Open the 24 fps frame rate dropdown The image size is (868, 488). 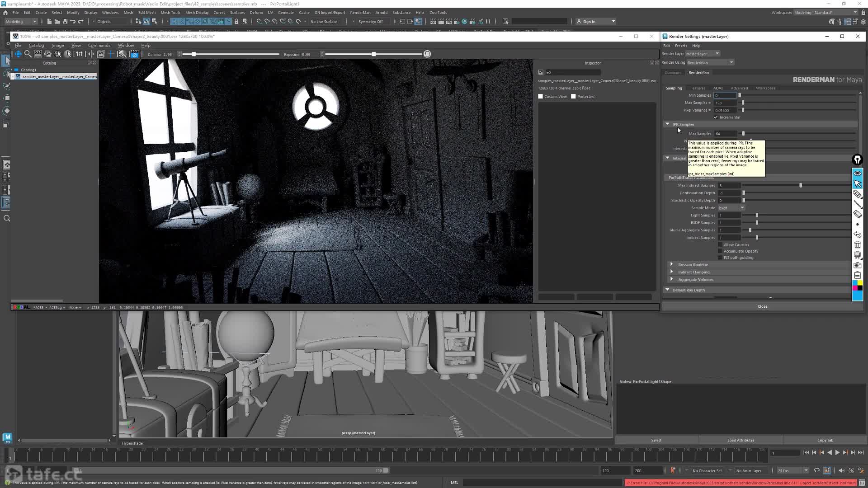pyautogui.click(x=793, y=470)
